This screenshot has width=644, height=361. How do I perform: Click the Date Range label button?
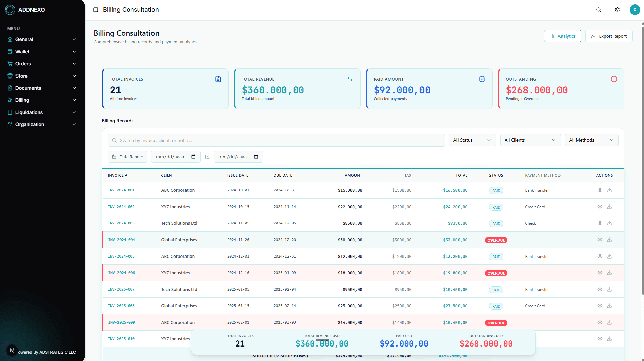click(127, 157)
